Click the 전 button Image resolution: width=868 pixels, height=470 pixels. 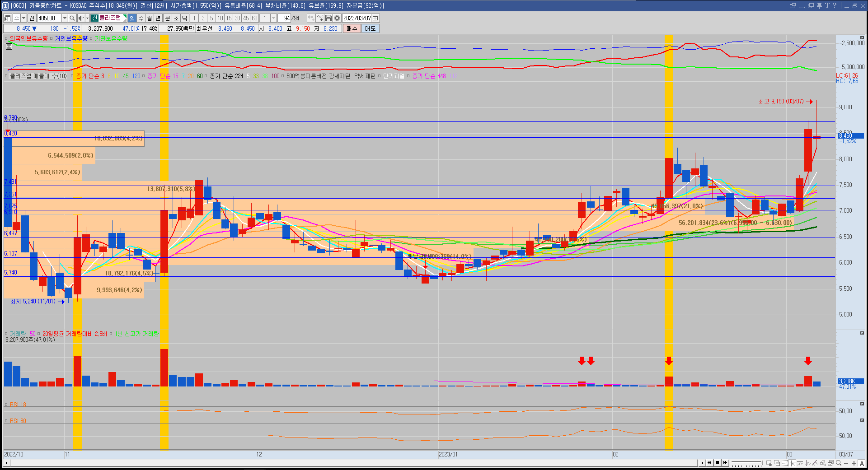32,18
